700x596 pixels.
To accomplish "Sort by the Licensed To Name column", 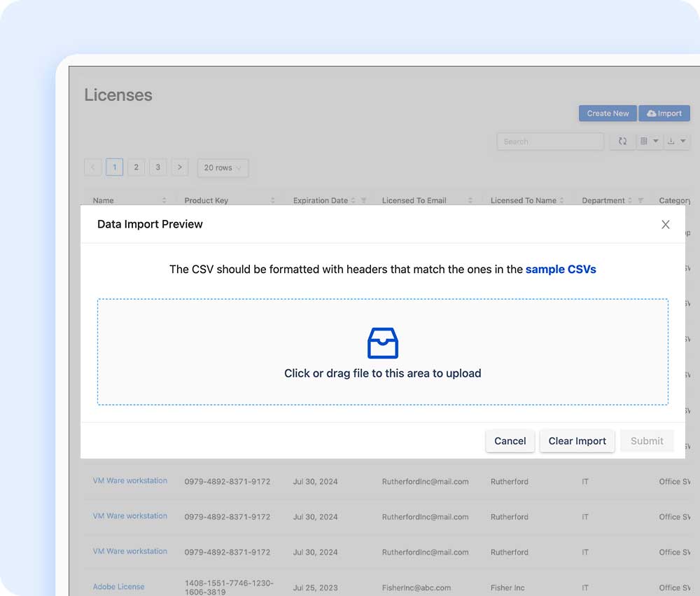I will pos(561,200).
